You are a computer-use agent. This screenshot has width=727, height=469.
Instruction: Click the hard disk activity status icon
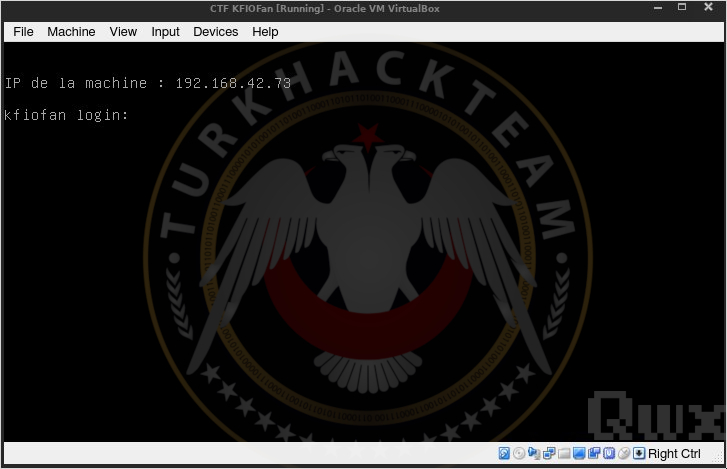[x=504, y=453]
